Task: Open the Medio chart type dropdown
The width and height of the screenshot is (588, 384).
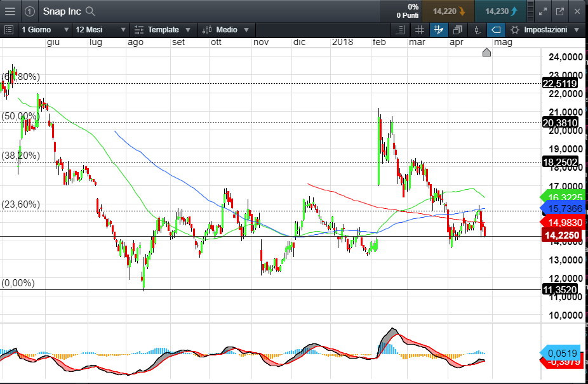Action: [x=225, y=30]
